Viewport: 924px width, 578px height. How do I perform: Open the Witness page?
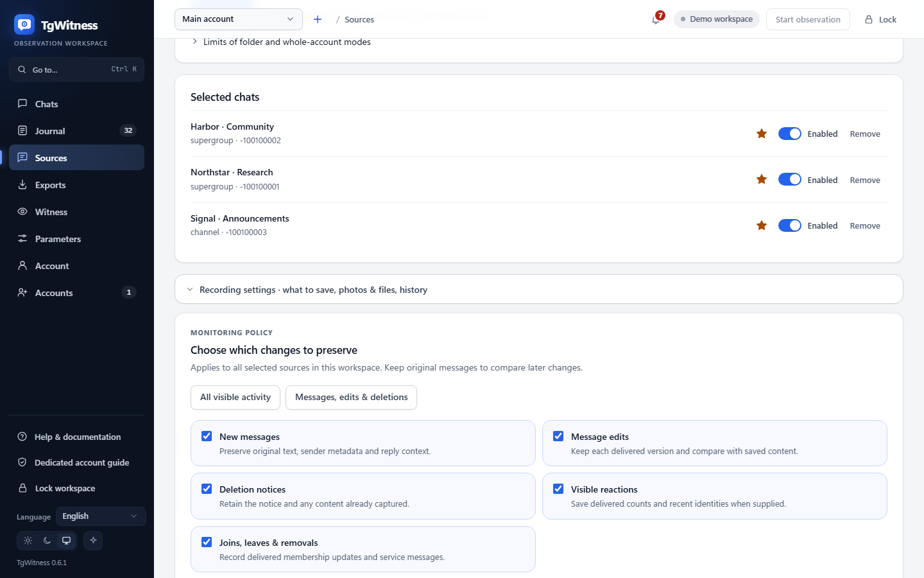77,211
